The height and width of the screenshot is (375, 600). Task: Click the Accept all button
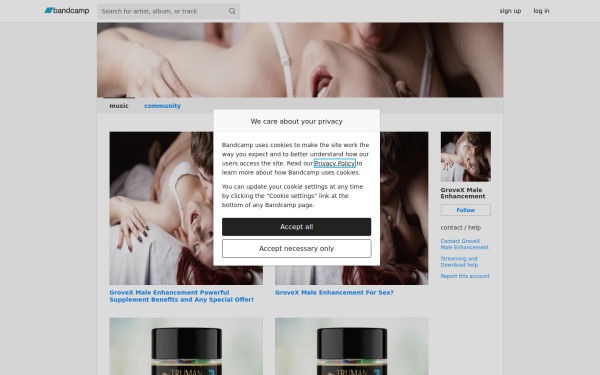coord(297,227)
